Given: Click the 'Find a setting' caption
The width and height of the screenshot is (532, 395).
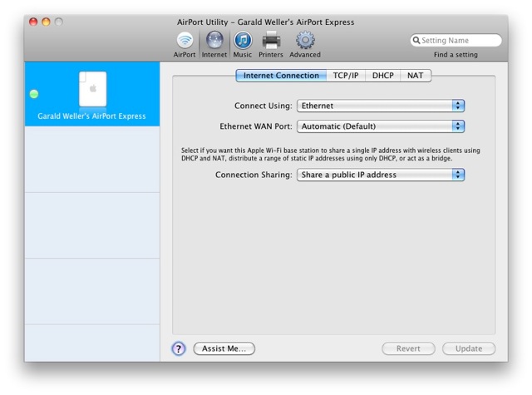Looking at the screenshot, I should [x=456, y=55].
